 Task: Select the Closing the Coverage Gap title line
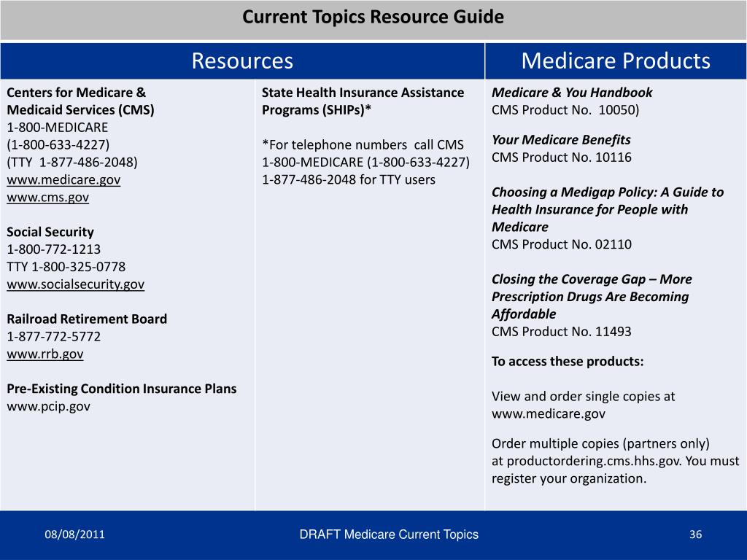click(x=592, y=279)
